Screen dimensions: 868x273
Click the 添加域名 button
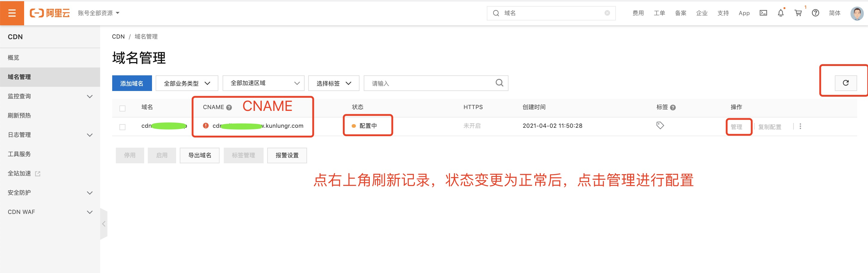tap(132, 83)
